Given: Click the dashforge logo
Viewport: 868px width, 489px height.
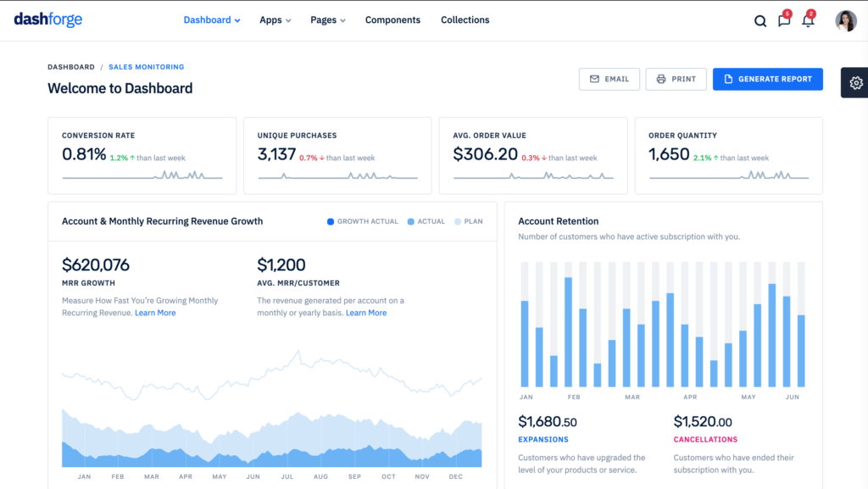Looking at the screenshot, I should (47, 19).
